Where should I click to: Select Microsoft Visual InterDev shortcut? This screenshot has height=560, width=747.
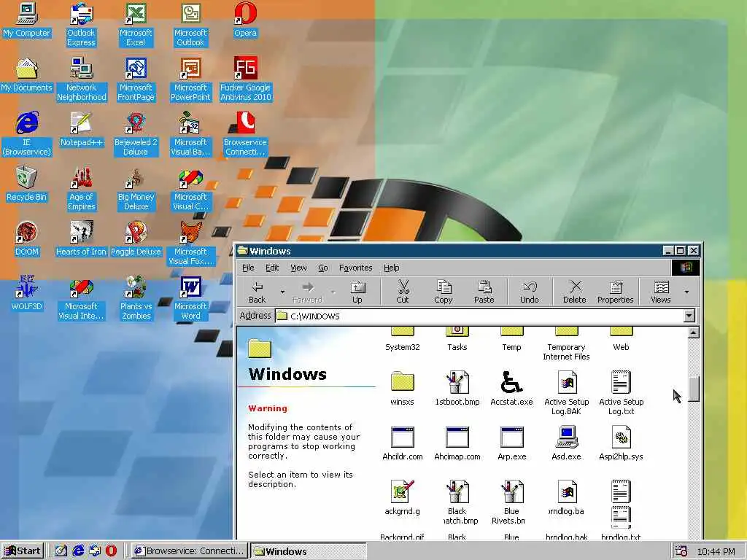81,298
